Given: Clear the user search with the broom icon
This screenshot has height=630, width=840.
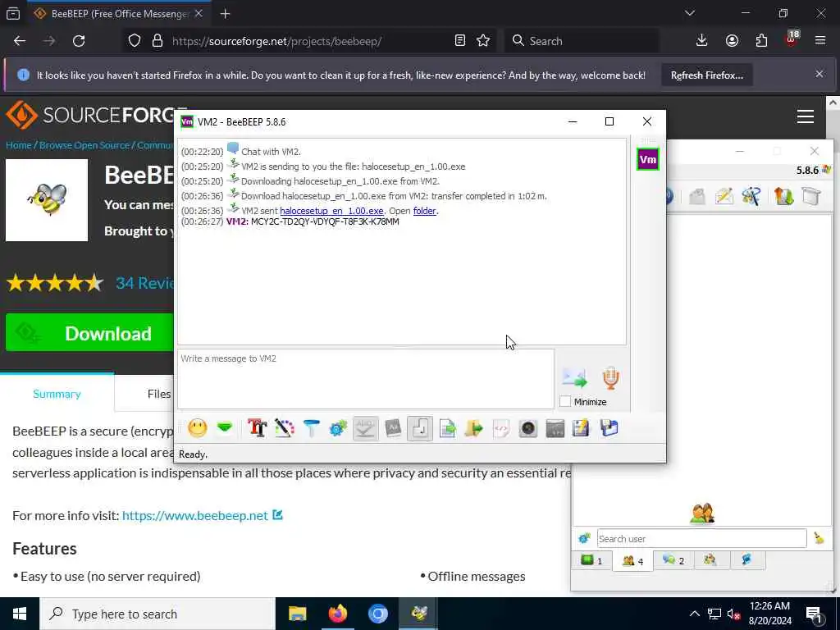Looking at the screenshot, I should [x=819, y=538].
